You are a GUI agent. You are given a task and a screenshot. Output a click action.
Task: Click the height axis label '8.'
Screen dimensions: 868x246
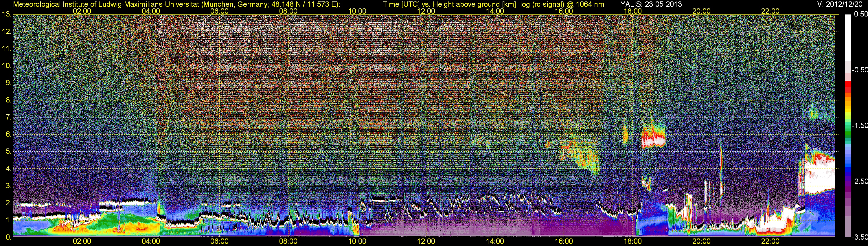click(x=8, y=100)
